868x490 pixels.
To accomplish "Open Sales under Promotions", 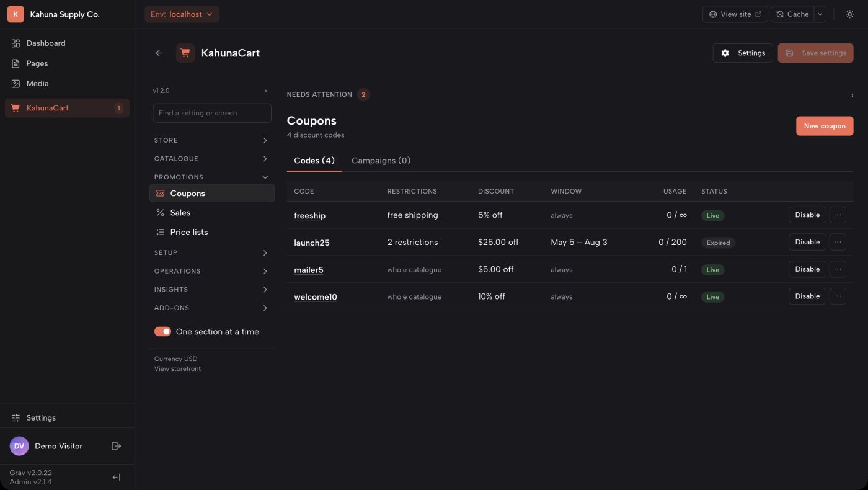I will (x=212, y=213).
